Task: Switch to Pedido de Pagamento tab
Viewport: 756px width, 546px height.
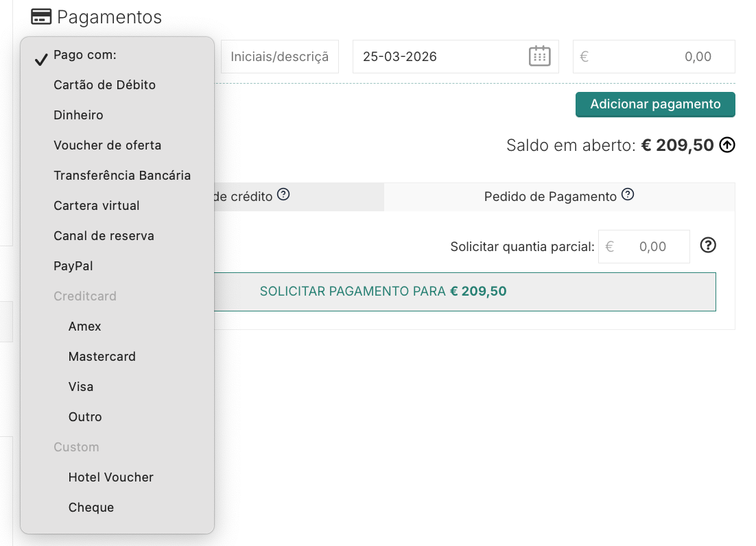Action: 559,197
